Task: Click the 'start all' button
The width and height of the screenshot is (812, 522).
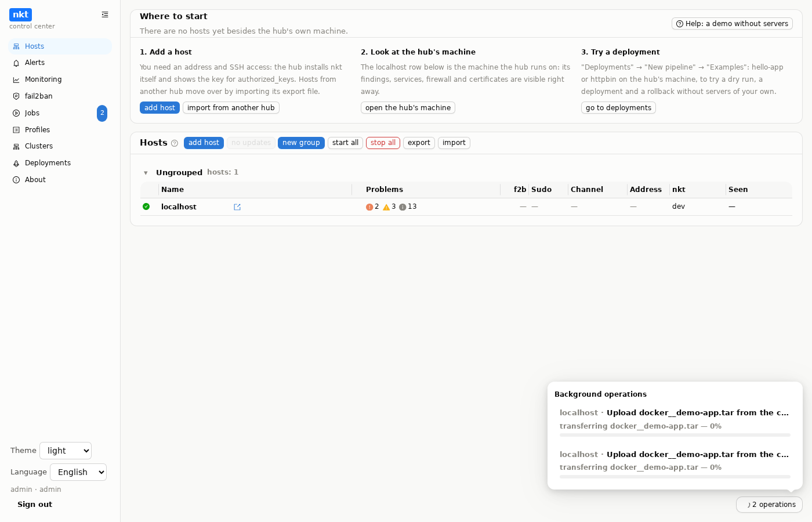Action: (x=345, y=143)
